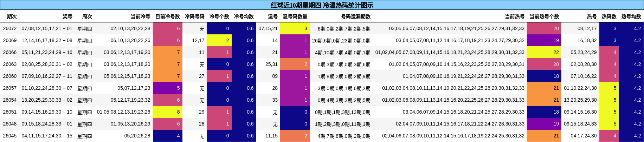Select draw numbers 07,08,12,15,17,21 + 01
Image resolution: width=644 pixels, height=142 pixels.
pyautogui.click(x=47, y=28)
